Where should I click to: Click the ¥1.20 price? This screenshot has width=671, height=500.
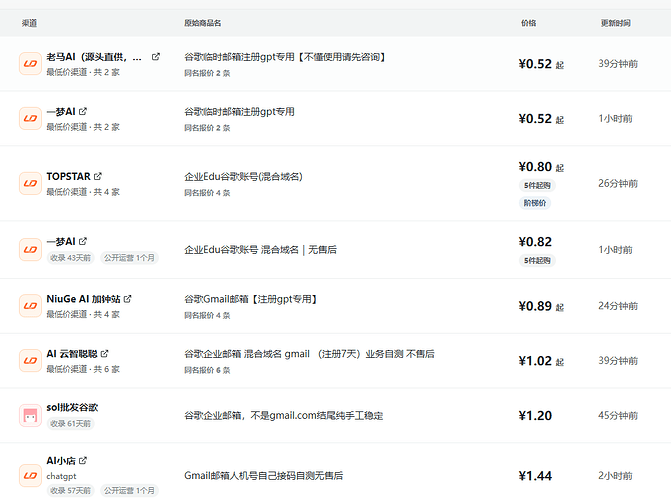535,416
